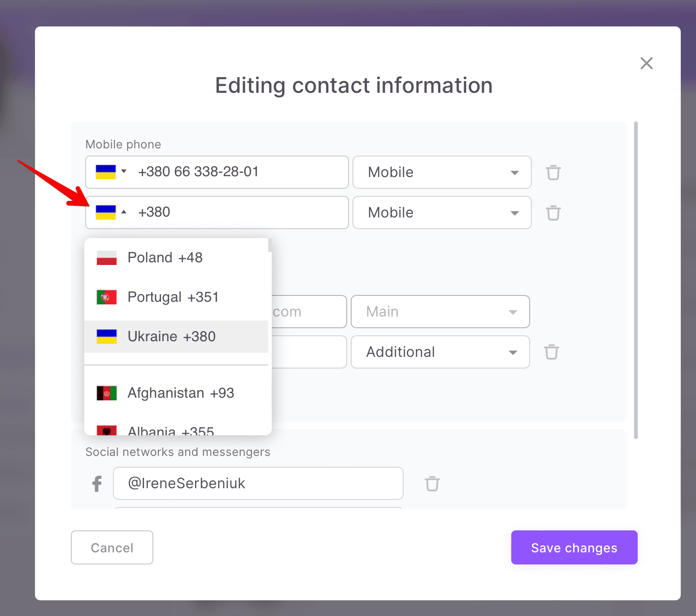Select Ukraine +380 in the list
Image resolution: width=696 pixels, height=616 pixels.
pyautogui.click(x=171, y=337)
